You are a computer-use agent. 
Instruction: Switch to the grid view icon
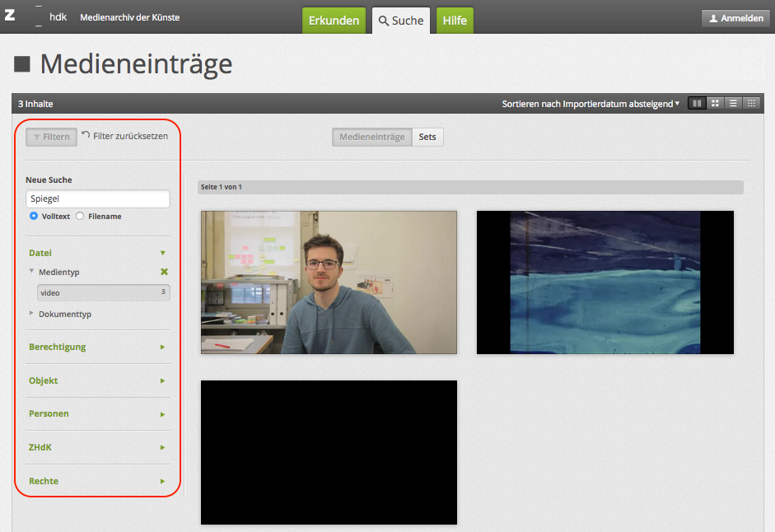tap(716, 104)
